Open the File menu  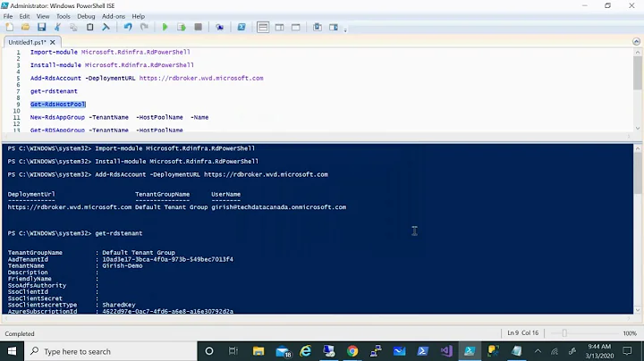[8, 16]
